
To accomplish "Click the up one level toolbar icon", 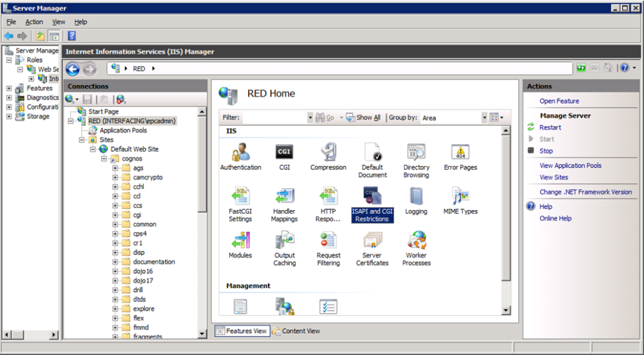I will [40, 36].
